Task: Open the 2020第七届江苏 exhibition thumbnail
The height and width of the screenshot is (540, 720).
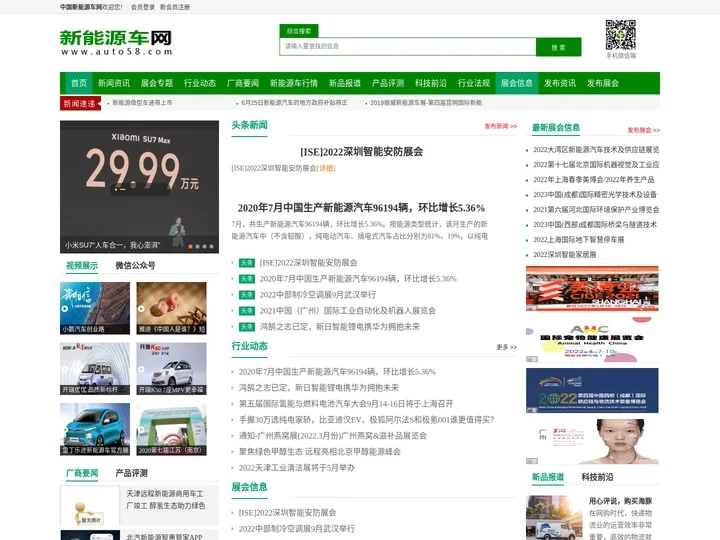Action: tap(171, 429)
